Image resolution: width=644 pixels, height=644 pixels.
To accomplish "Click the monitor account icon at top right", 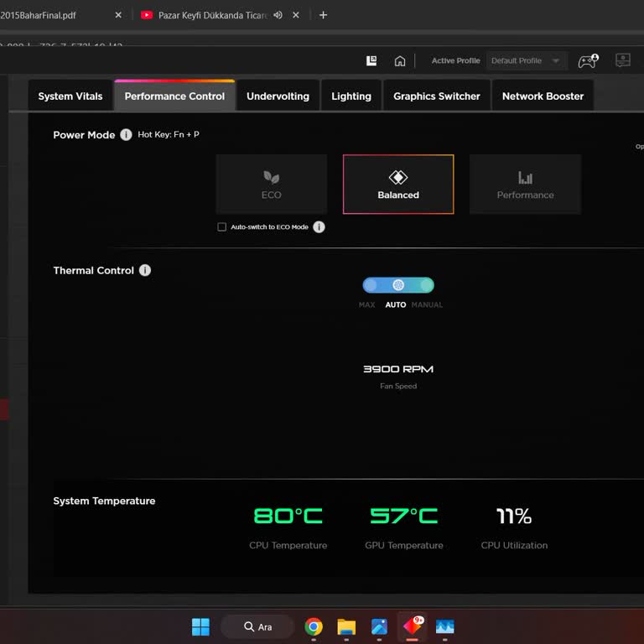I will (x=623, y=60).
